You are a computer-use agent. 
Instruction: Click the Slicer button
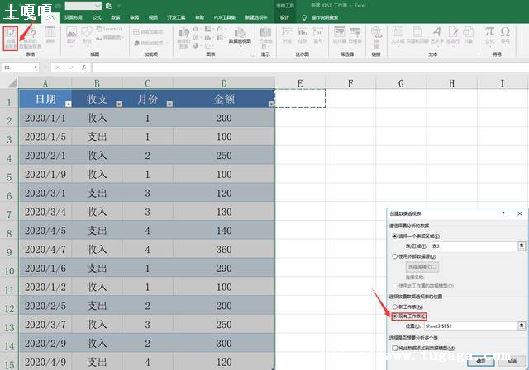(x=339, y=35)
